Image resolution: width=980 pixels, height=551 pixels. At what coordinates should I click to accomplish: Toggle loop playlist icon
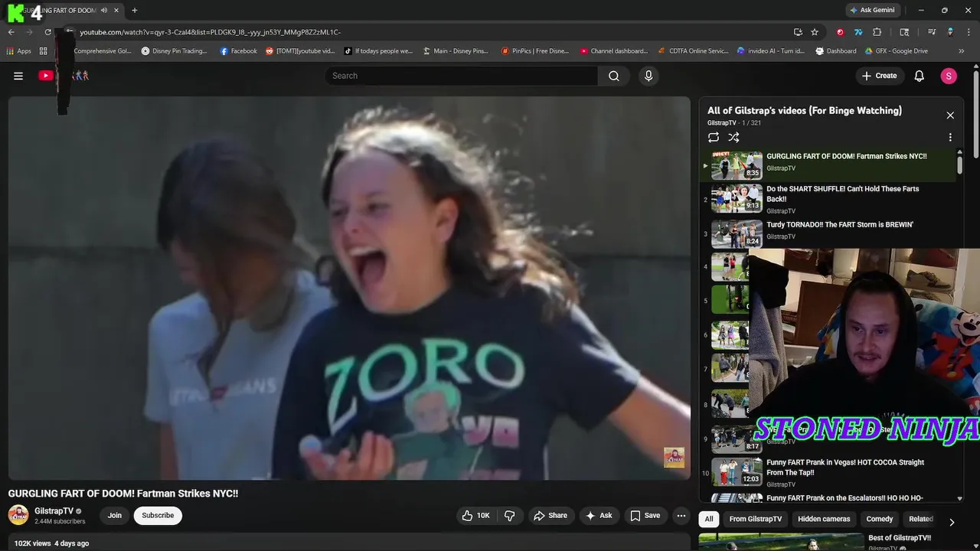tap(714, 138)
